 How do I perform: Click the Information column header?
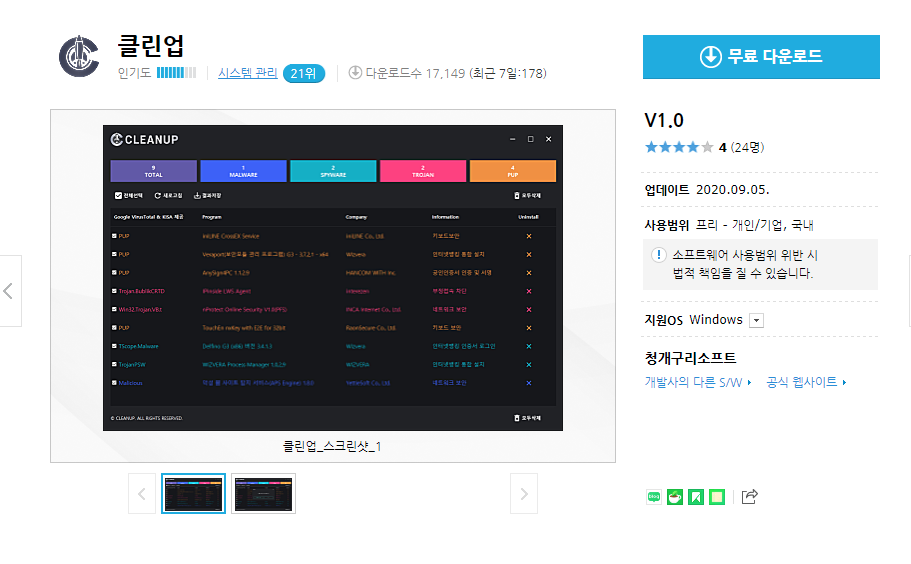[x=445, y=217]
